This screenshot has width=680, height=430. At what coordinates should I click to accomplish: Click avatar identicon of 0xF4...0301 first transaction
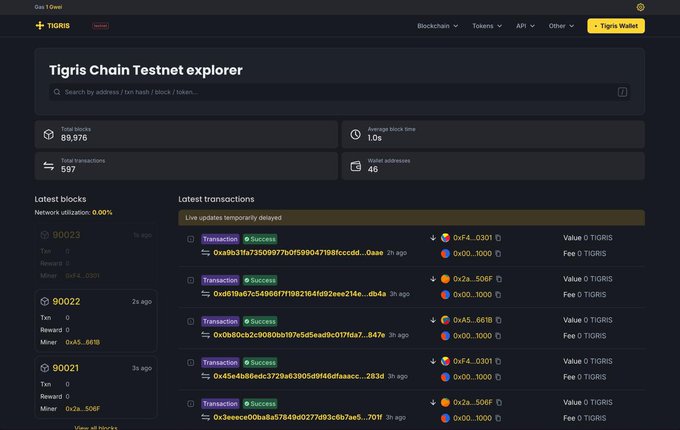445,238
